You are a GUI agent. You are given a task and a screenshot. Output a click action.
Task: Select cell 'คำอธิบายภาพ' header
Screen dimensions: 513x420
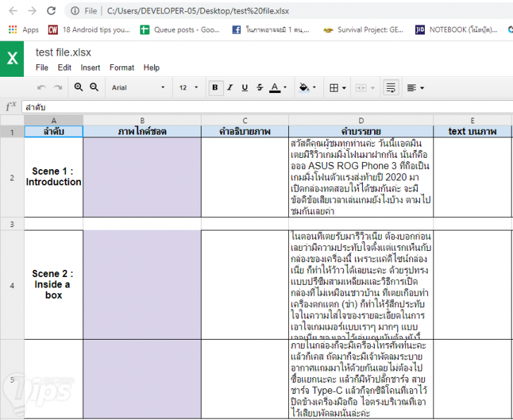point(245,132)
